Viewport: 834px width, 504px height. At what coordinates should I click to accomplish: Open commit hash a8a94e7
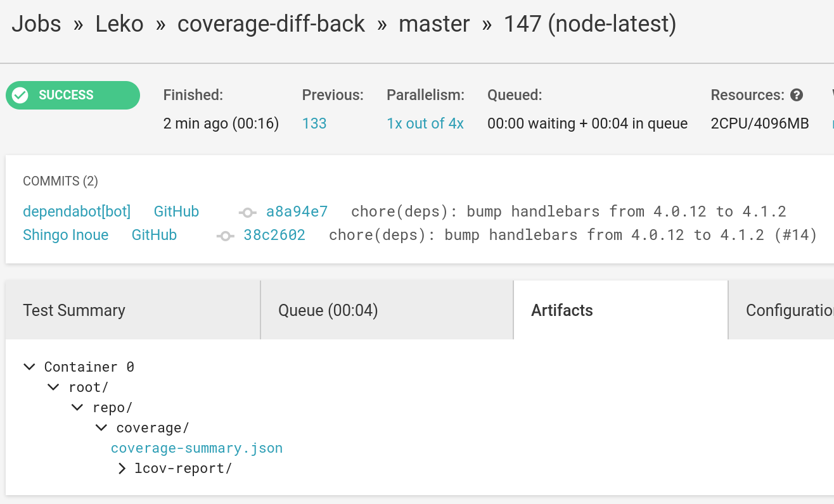(x=297, y=211)
